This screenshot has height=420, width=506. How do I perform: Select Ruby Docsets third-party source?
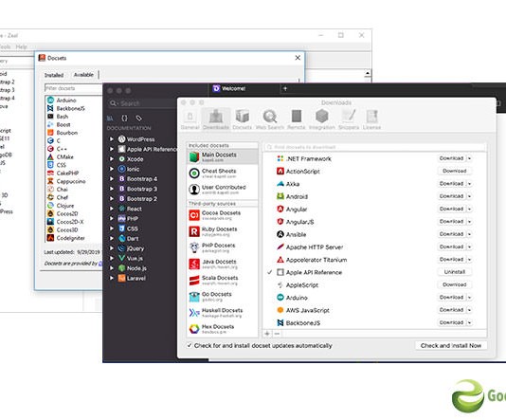tap(223, 231)
